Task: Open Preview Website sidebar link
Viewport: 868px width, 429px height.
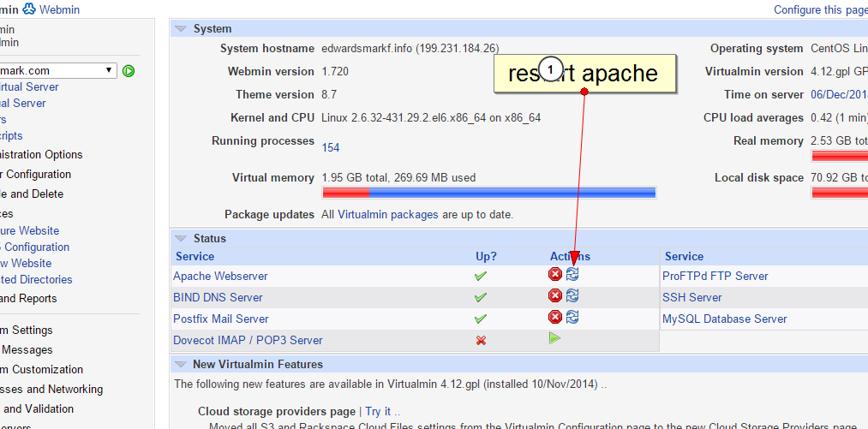Action: coord(26,264)
